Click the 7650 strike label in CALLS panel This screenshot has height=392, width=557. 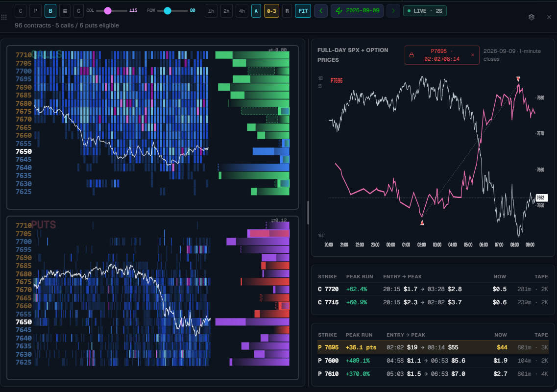(x=24, y=151)
